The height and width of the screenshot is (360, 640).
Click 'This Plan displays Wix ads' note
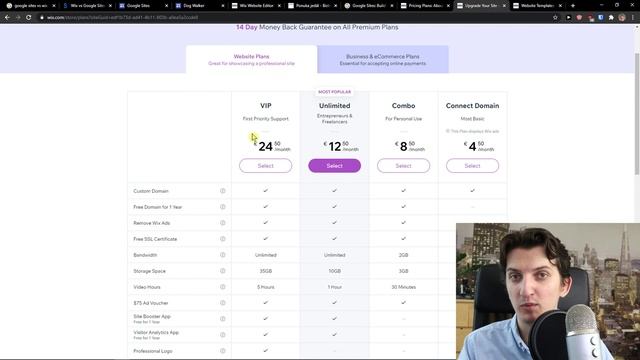point(472,131)
